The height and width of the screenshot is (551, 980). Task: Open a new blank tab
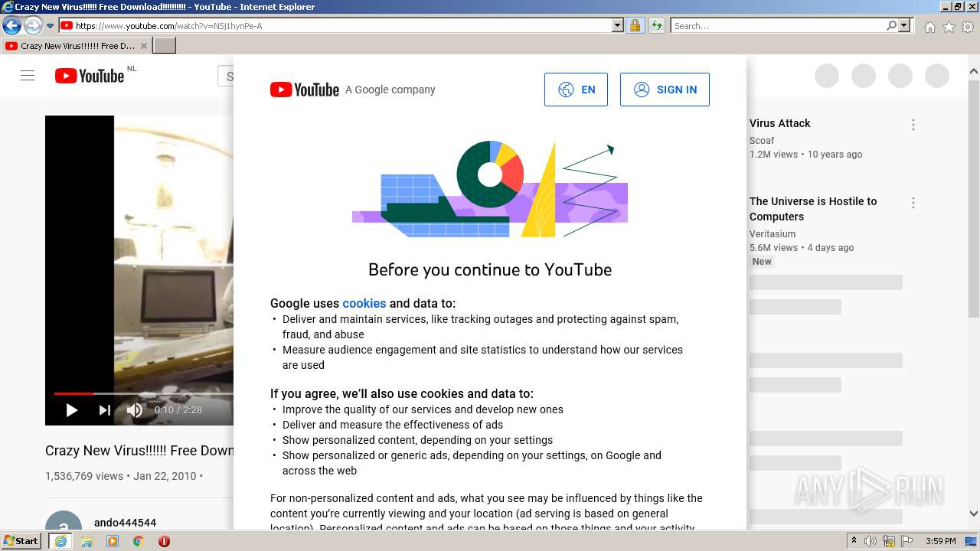click(165, 46)
